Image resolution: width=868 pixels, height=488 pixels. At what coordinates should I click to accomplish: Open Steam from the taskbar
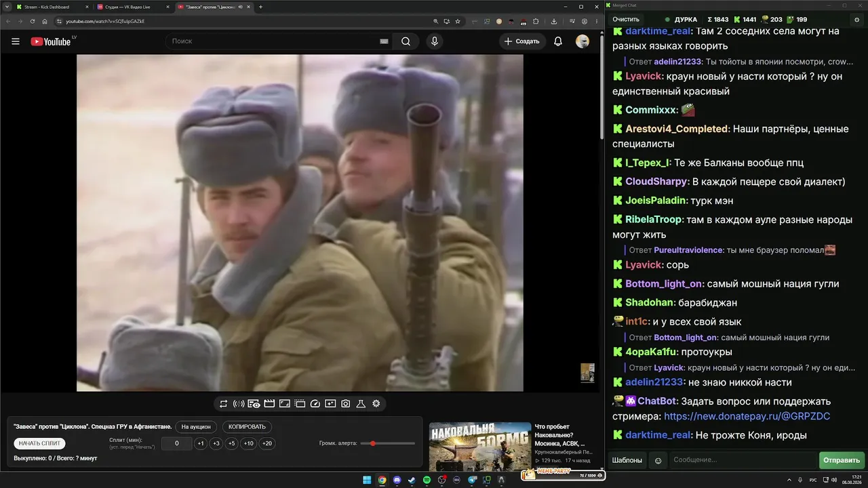click(412, 480)
